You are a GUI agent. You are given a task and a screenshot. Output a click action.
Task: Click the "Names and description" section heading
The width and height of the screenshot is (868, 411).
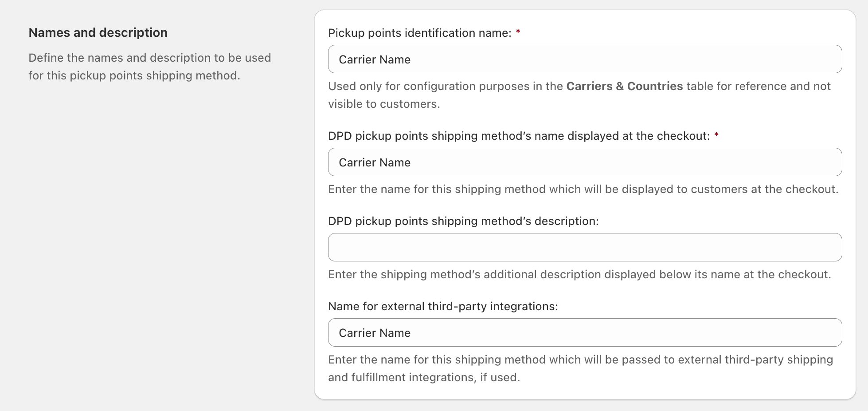coord(98,33)
